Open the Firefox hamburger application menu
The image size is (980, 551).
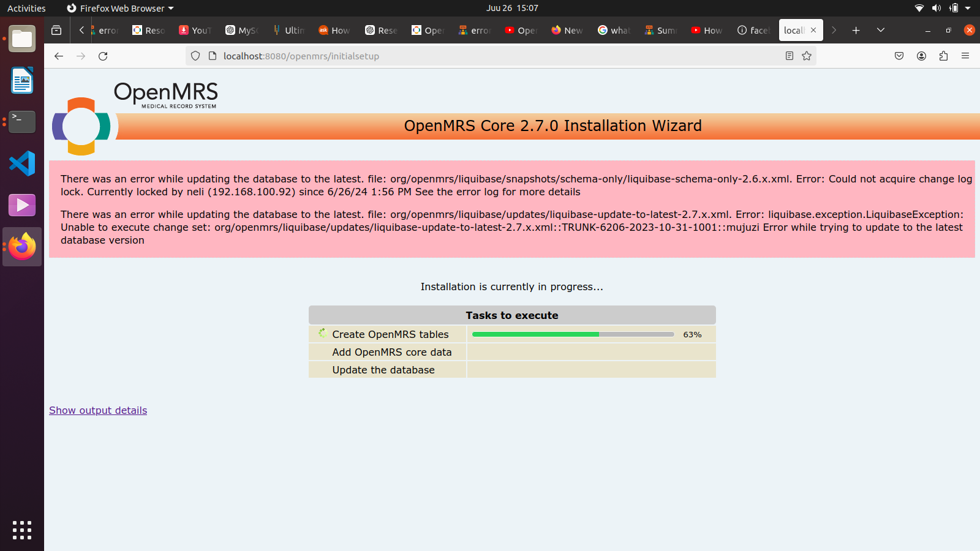[965, 56]
